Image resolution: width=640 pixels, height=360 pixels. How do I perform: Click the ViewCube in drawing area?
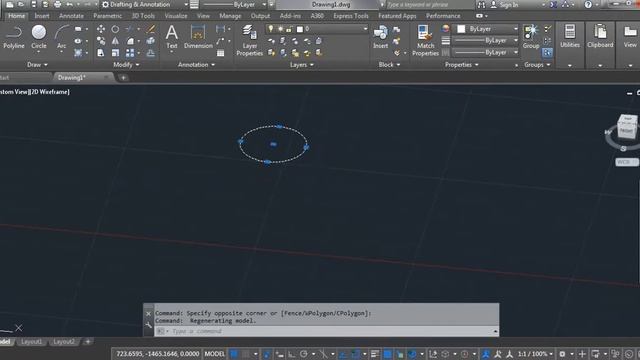[627, 127]
